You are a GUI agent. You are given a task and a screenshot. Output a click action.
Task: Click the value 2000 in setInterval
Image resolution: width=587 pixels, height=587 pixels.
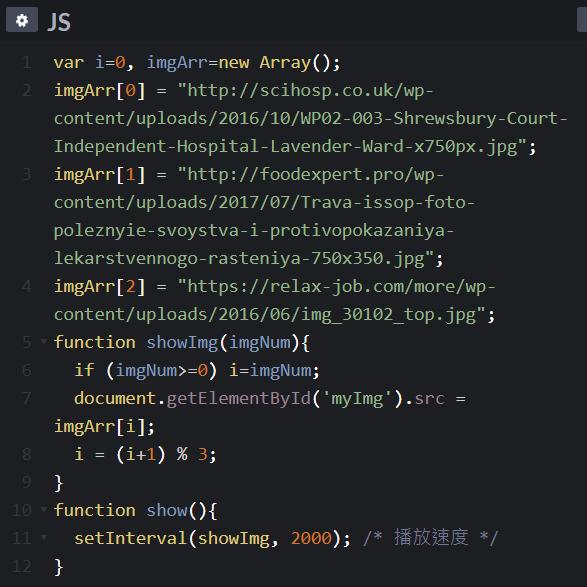coord(311,538)
